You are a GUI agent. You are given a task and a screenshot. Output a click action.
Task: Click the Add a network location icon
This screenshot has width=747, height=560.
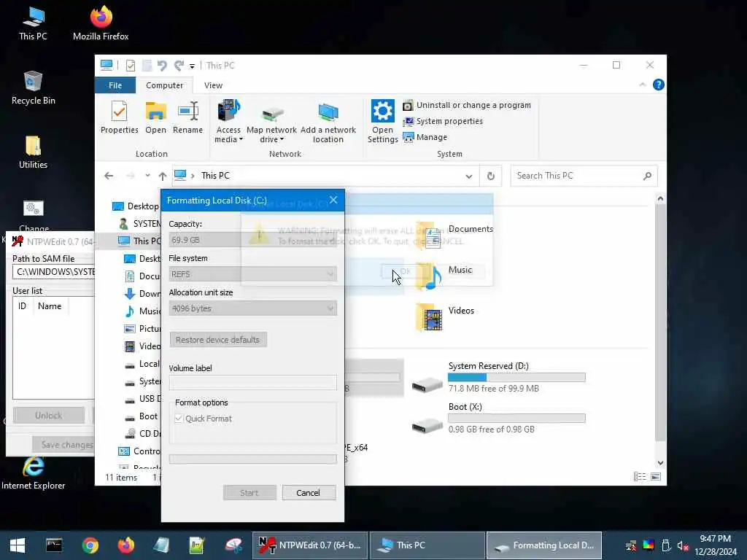click(328, 122)
